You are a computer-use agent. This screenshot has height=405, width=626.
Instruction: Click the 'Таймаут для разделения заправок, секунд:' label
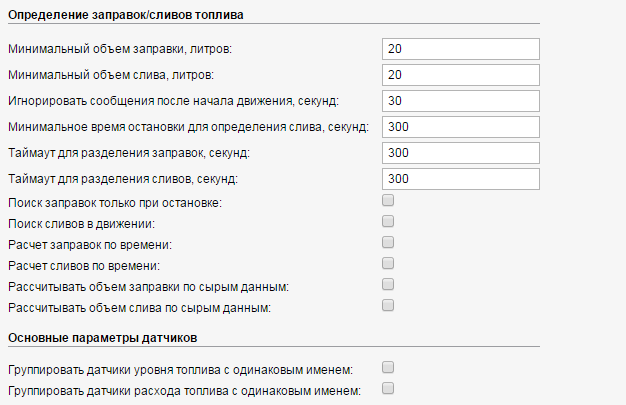pos(128,153)
